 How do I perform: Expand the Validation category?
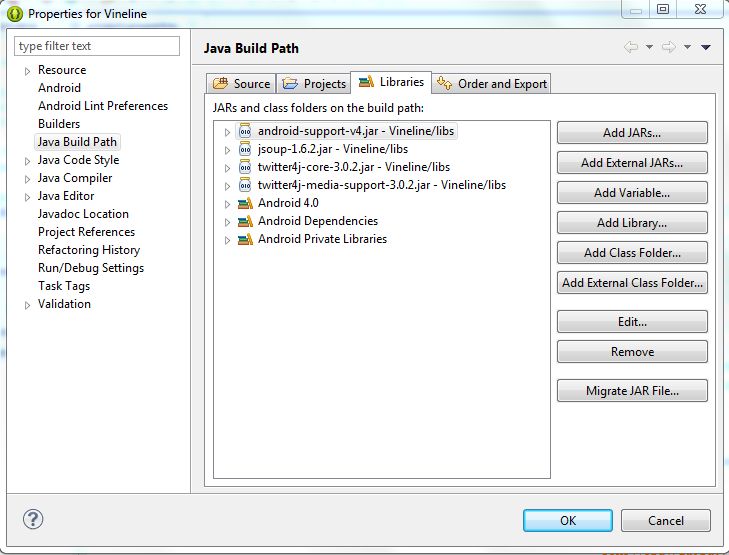(27, 305)
